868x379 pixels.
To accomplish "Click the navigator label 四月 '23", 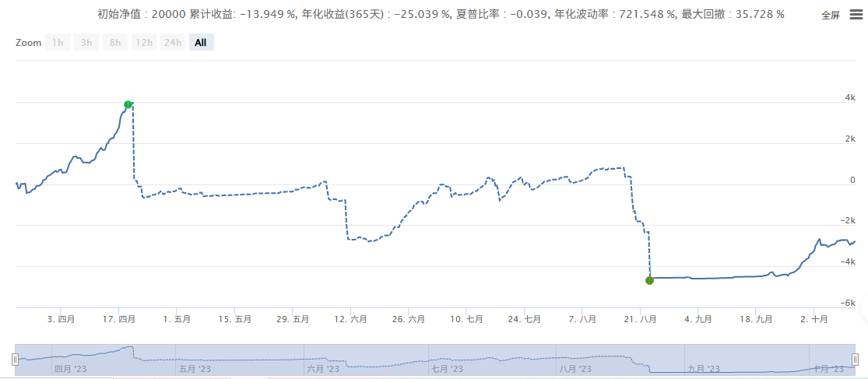I will [71, 369].
